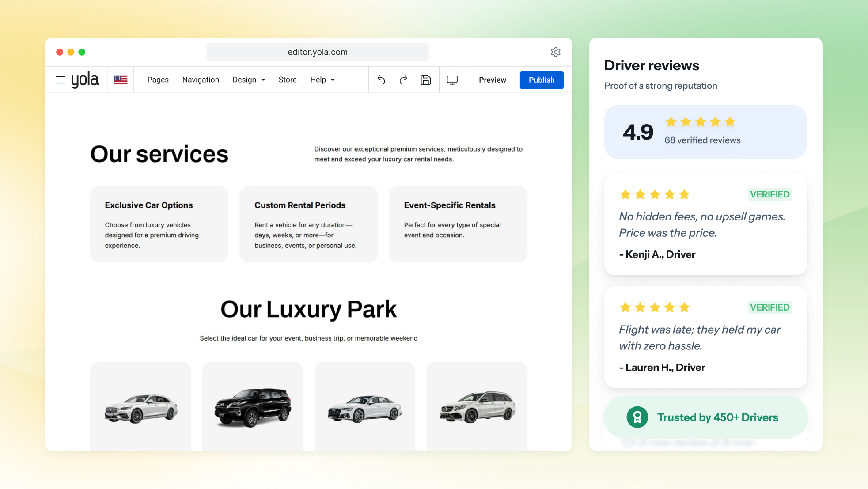Screen dimensions: 868x489
Task: Open the Navigation menu item
Action: 201,80
